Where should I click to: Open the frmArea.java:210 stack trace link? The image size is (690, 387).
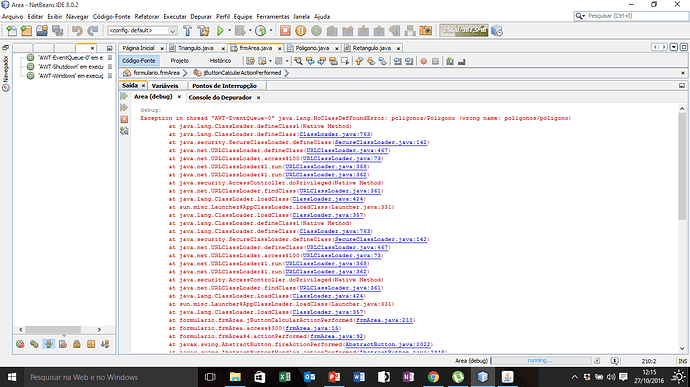coord(384,320)
